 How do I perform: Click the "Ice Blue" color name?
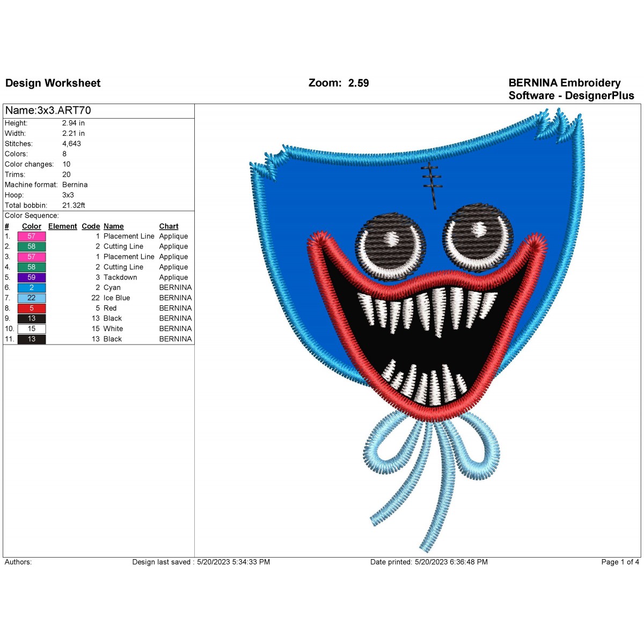click(x=117, y=298)
